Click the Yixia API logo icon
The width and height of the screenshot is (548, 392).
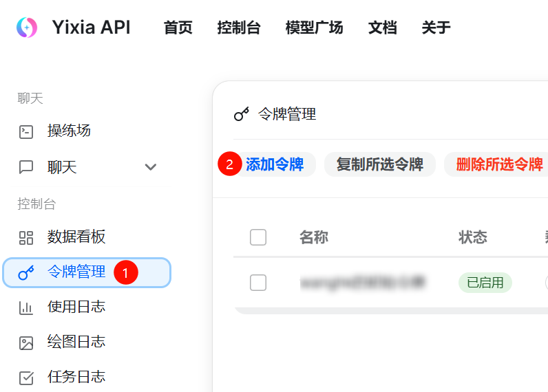[x=27, y=28]
